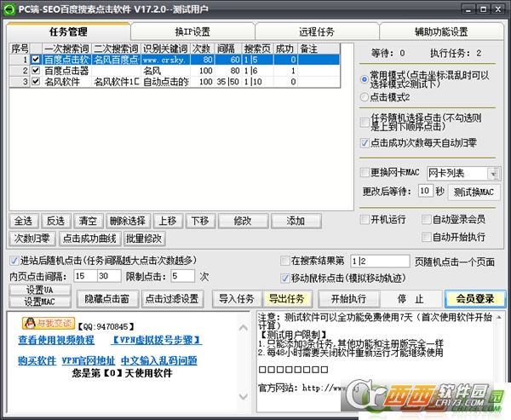This screenshot has height=420, width=511.
Task: Click scroll-up arrow in notice panel
Action: click(499, 317)
